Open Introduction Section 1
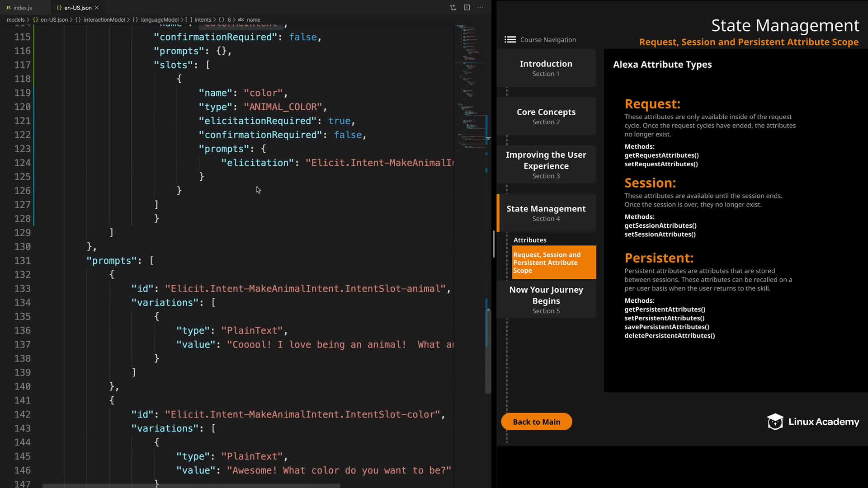Image resolution: width=868 pixels, height=488 pixels. pyautogui.click(x=546, y=68)
